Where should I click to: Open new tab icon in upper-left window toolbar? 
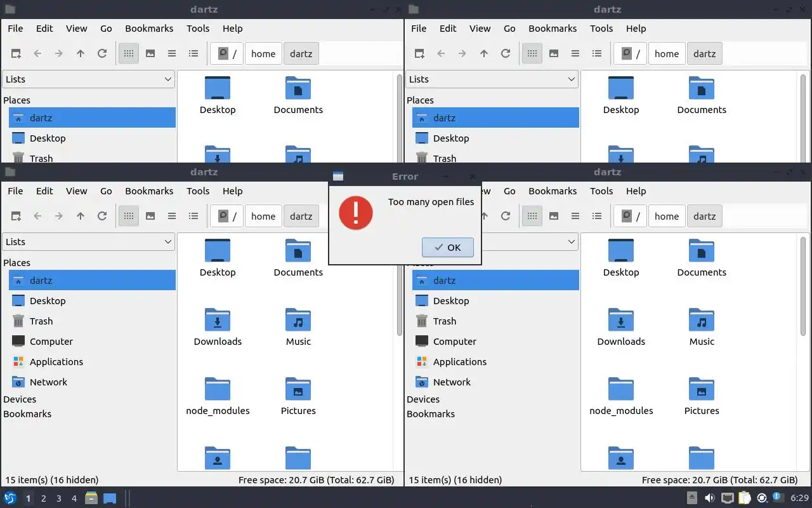point(16,54)
